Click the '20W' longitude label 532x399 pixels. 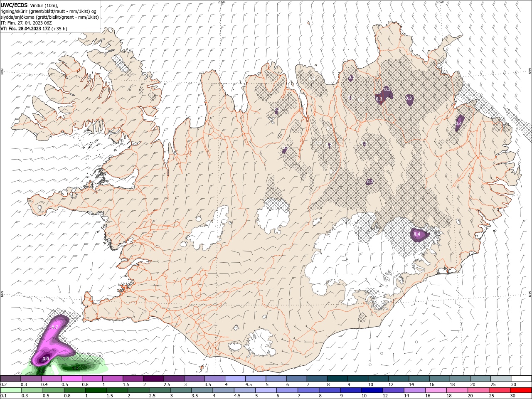point(221,2)
